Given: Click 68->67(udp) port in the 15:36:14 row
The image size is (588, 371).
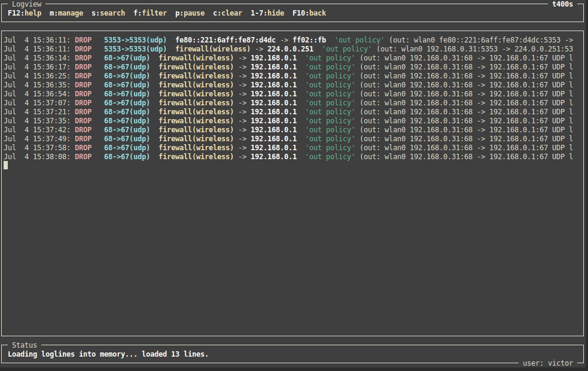Looking at the screenshot, I should pos(127,58).
